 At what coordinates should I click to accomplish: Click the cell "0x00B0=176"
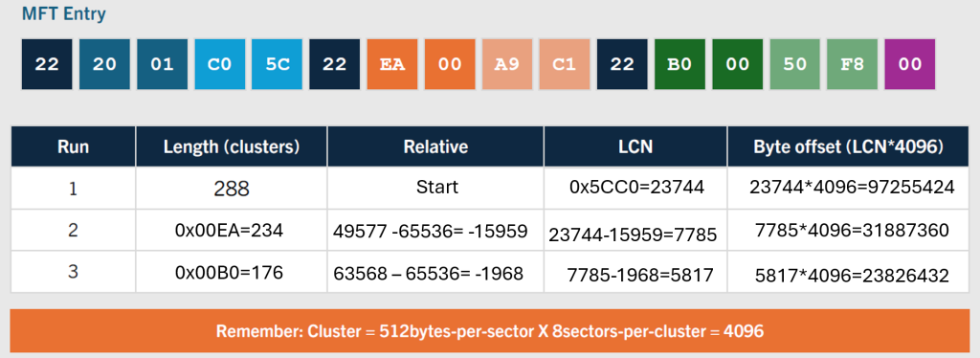232,272
